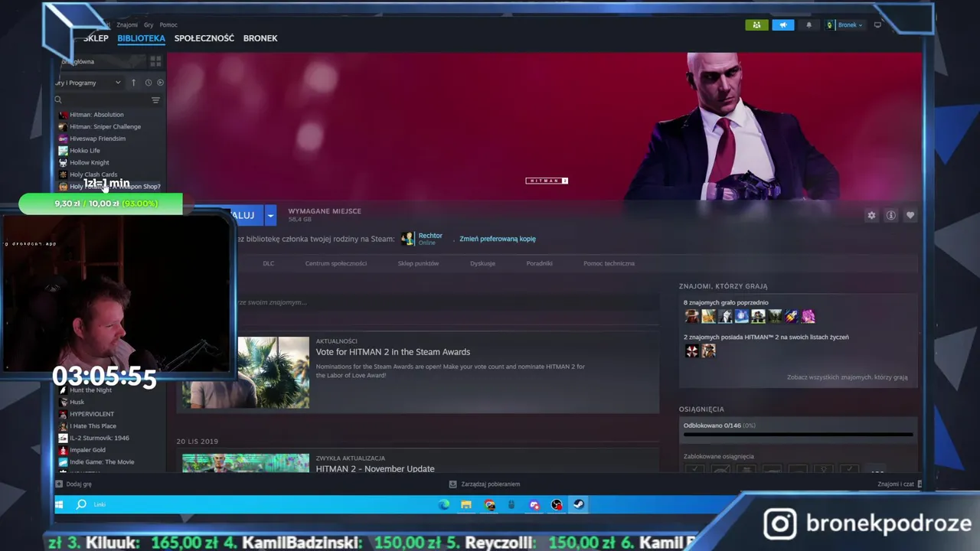
Task: Open Sklep punktów tab
Action: pyautogui.click(x=418, y=263)
